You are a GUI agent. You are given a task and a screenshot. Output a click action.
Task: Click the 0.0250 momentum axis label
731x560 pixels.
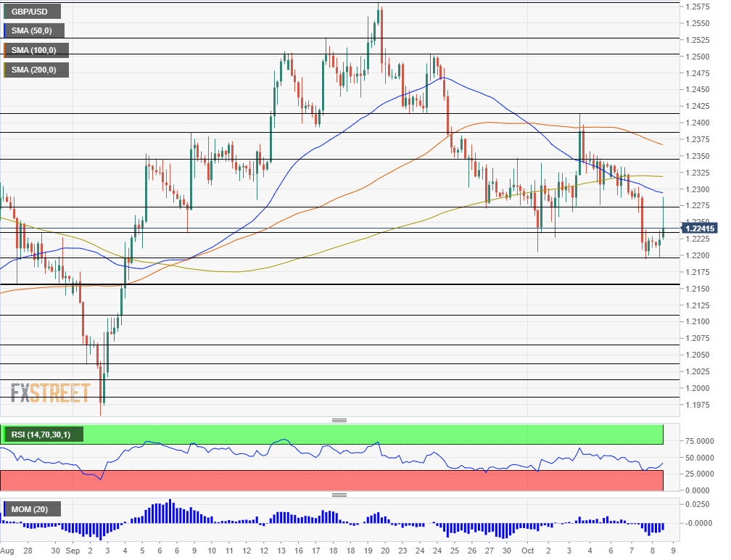tap(696, 504)
